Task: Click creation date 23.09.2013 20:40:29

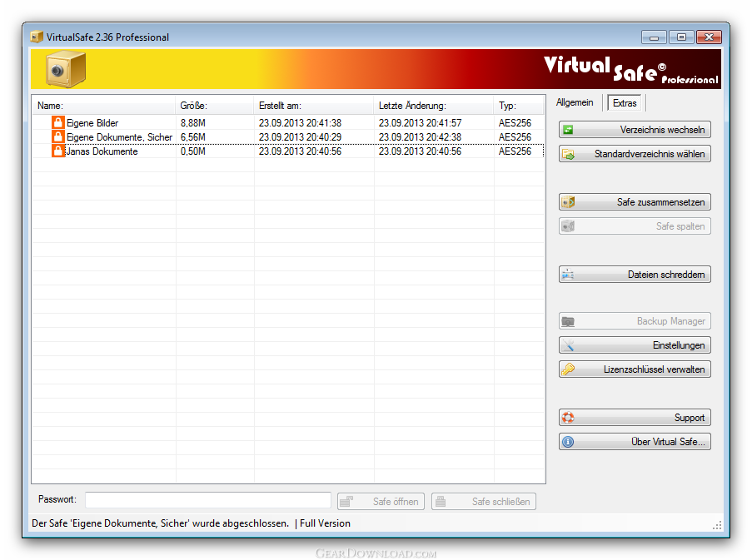Action: [x=301, y=137]
